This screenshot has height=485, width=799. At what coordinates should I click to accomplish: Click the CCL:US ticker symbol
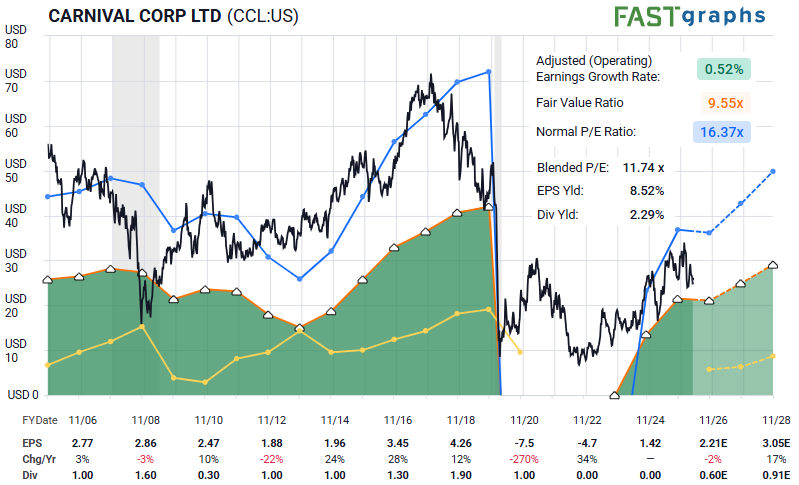coord(262,16)
